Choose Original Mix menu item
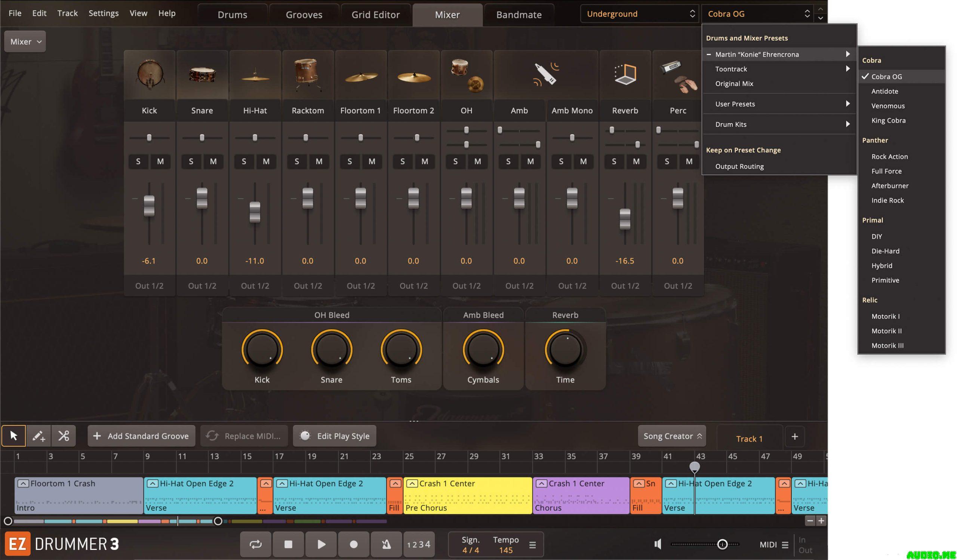The height and width of the screenshot is (560, 957). (x=779, y=83)
